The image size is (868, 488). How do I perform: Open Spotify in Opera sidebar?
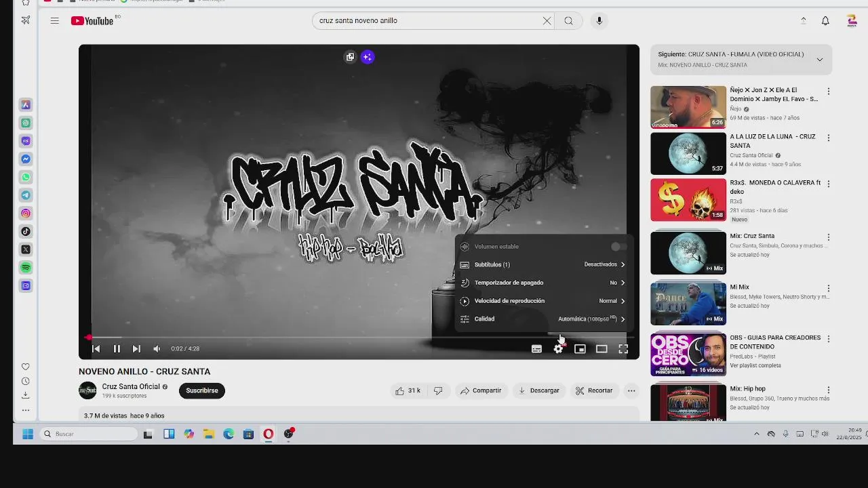[26, 268]
